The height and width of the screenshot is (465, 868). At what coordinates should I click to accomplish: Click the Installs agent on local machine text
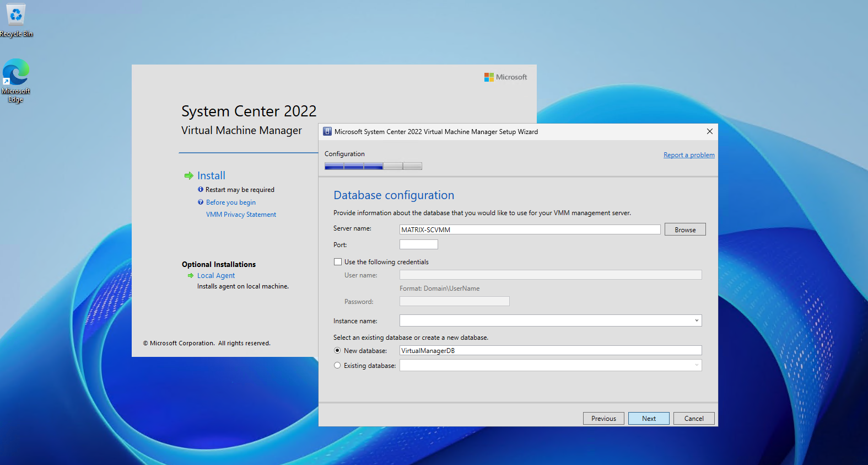tap(243, 286)
